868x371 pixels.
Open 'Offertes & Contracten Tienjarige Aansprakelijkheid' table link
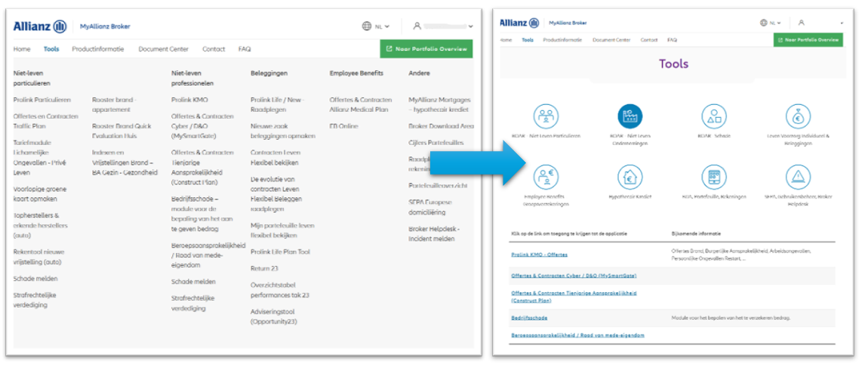coord(574,296)
